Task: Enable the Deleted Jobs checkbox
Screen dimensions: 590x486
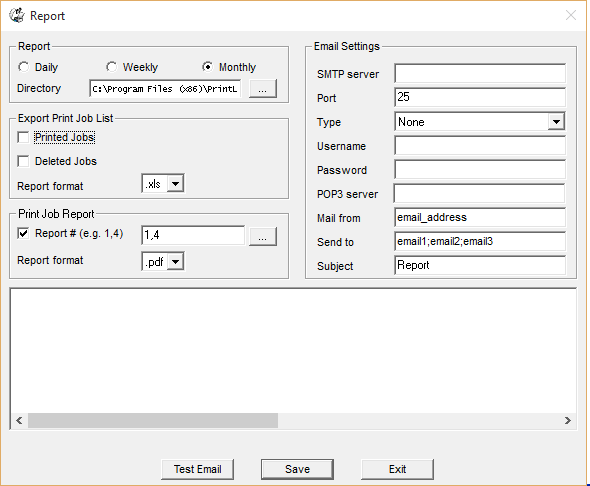Action: tap(23, 161)
